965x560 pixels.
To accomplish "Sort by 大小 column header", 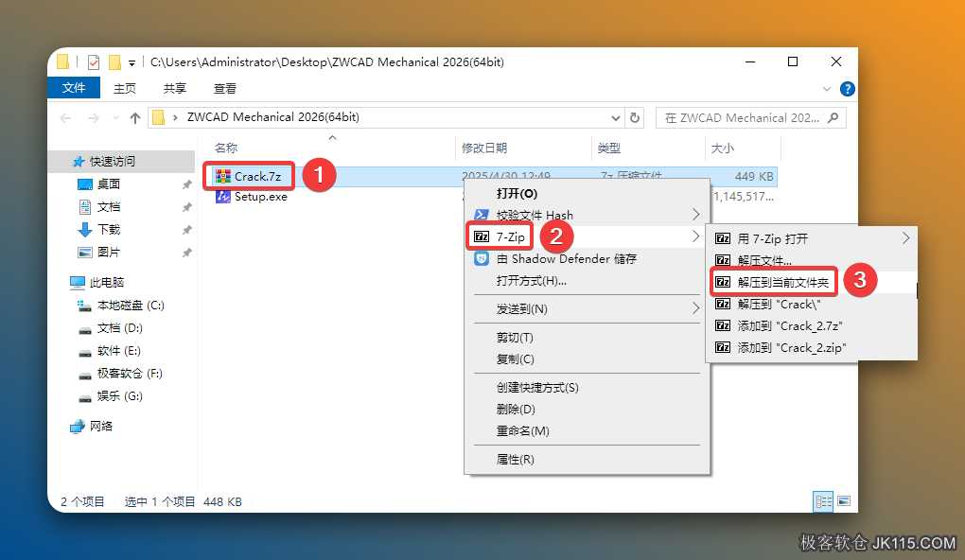I will [x=722, y=149].
